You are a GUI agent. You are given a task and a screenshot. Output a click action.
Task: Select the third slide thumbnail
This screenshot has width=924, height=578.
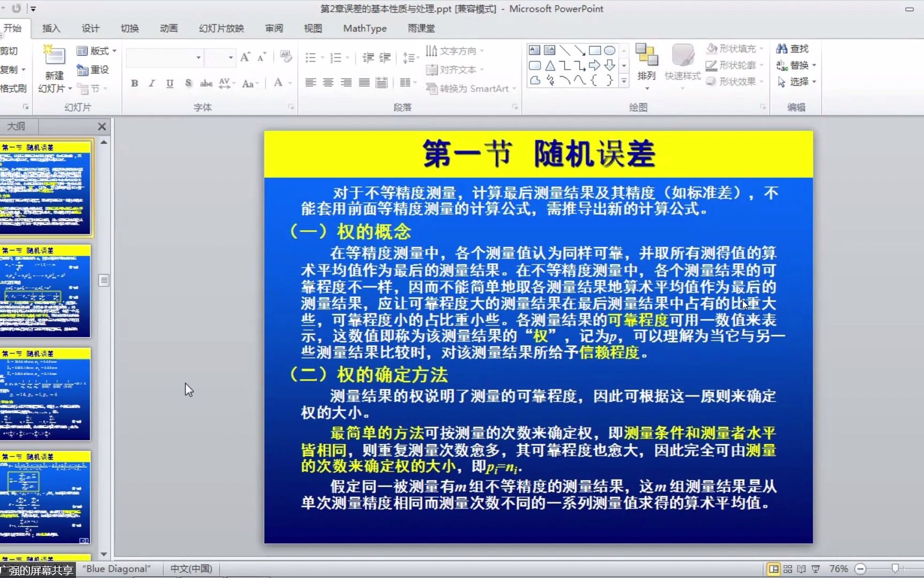coord(45,394)
